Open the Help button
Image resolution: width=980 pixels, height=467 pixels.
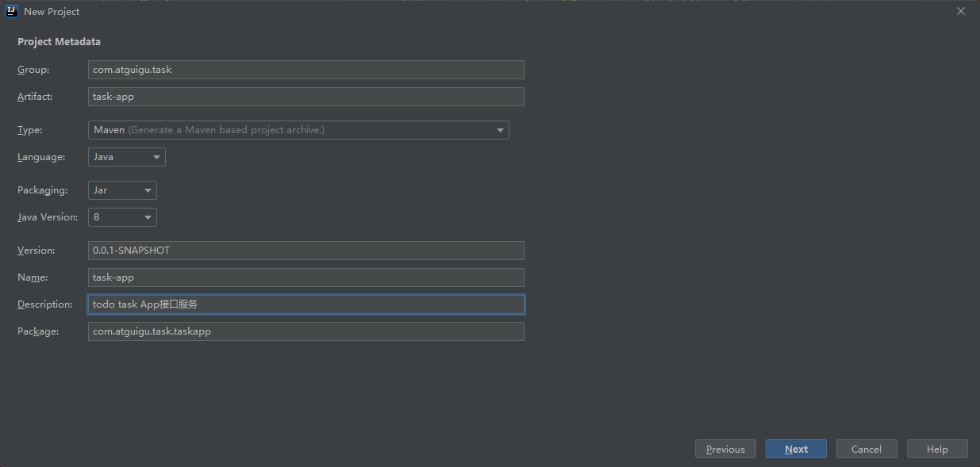pos(937,449)
